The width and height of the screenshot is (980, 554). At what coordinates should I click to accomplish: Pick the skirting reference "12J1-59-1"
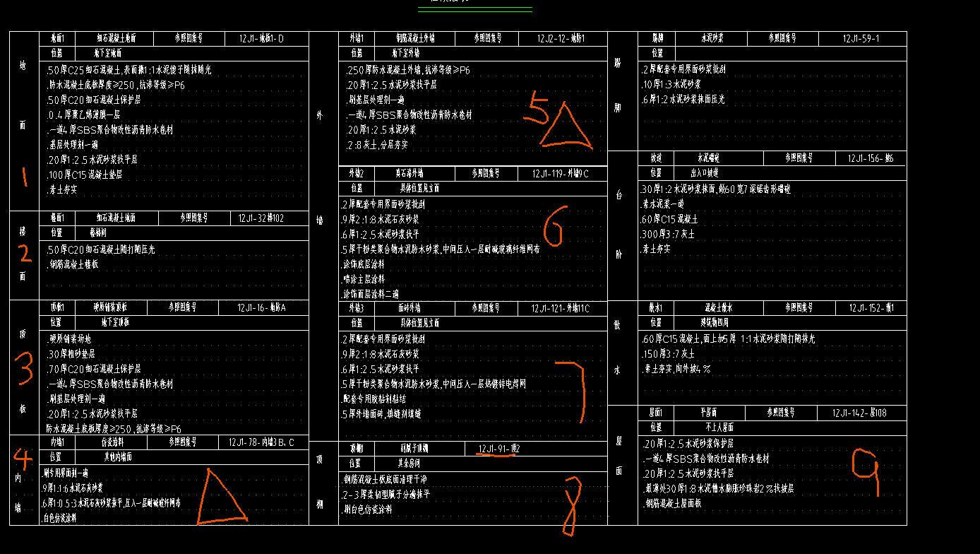coord(861,39)
